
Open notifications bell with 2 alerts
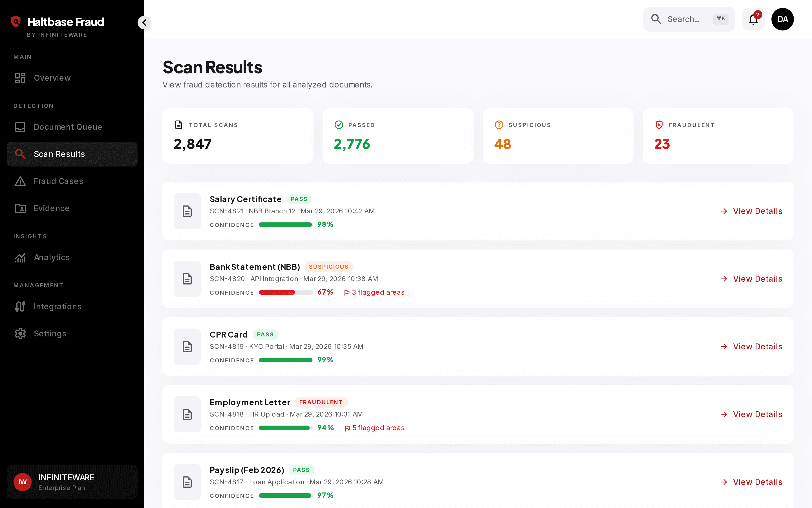(x=753, y=19)
